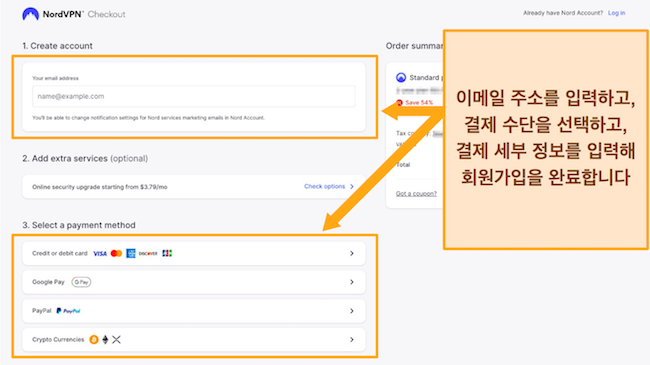Click the XRP crypto icon
Screen dimensions: 650x365
pyautogui.click(x=116, y=340)
